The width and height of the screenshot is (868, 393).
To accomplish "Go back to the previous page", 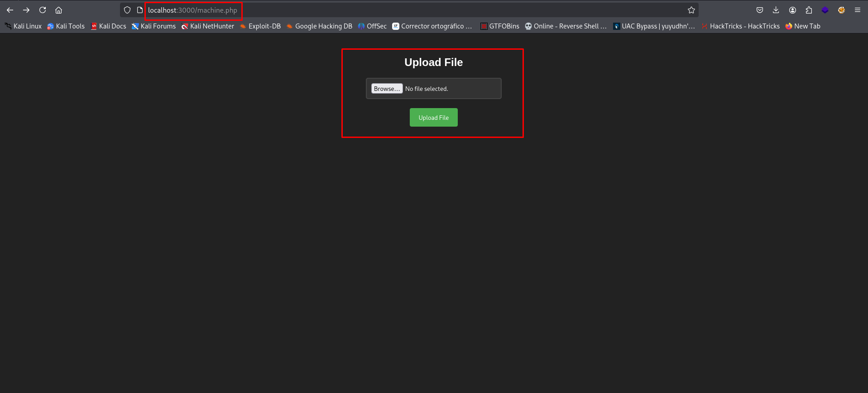I will [10, 10].
